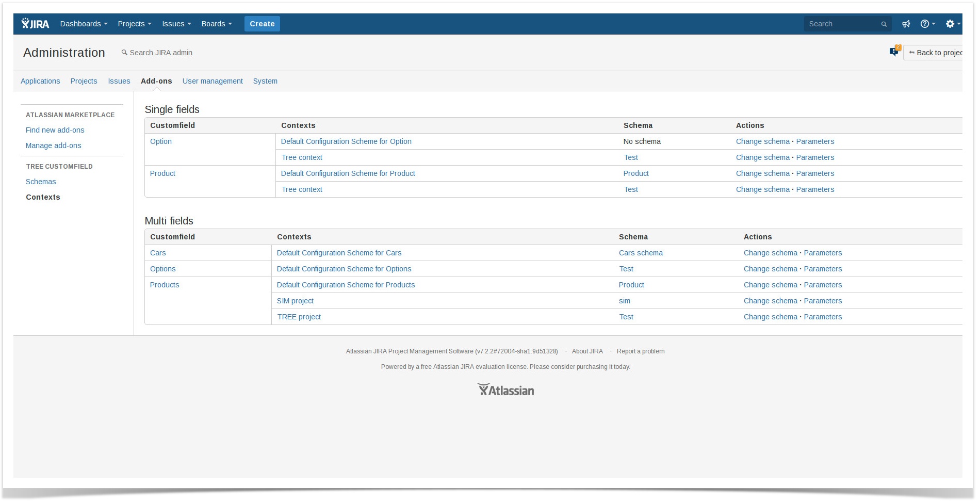Click Back to project button
The width and height of the screenshot is (980, 503).
point(934,53)
